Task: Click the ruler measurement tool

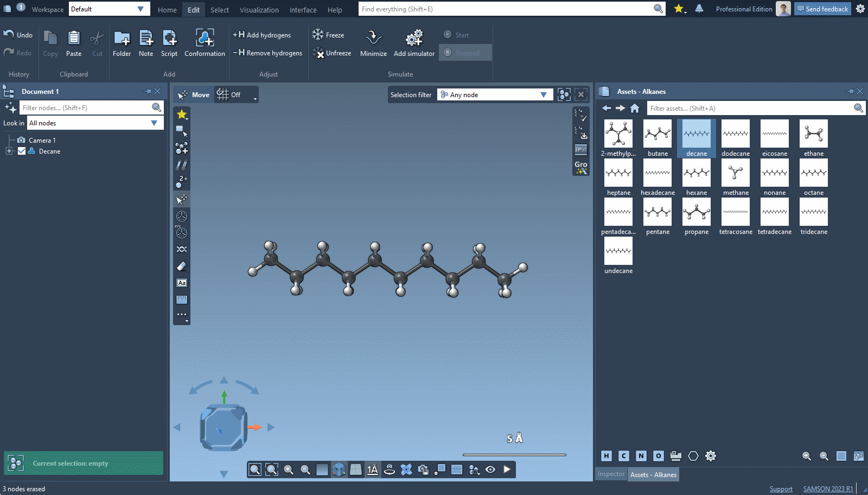Action: 181,299
